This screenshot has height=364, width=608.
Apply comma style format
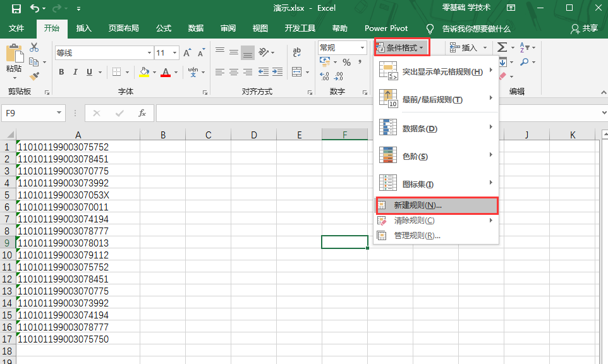(x=360, y=62)
